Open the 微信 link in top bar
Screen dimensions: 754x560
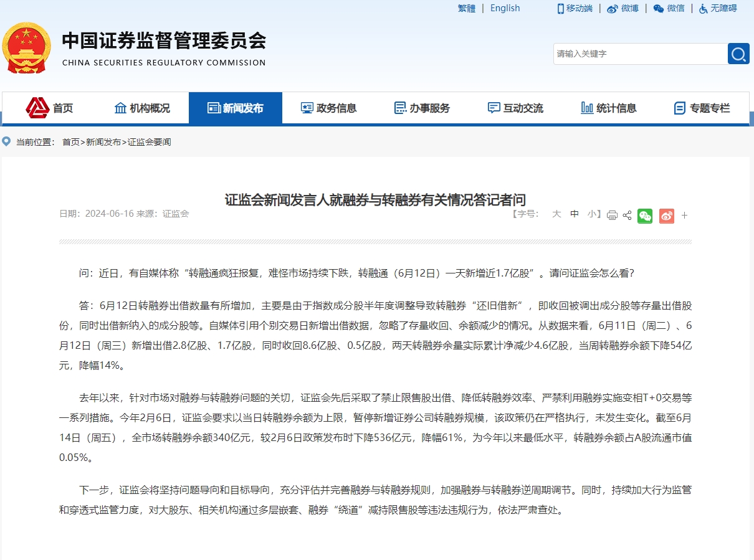point(669,8)
